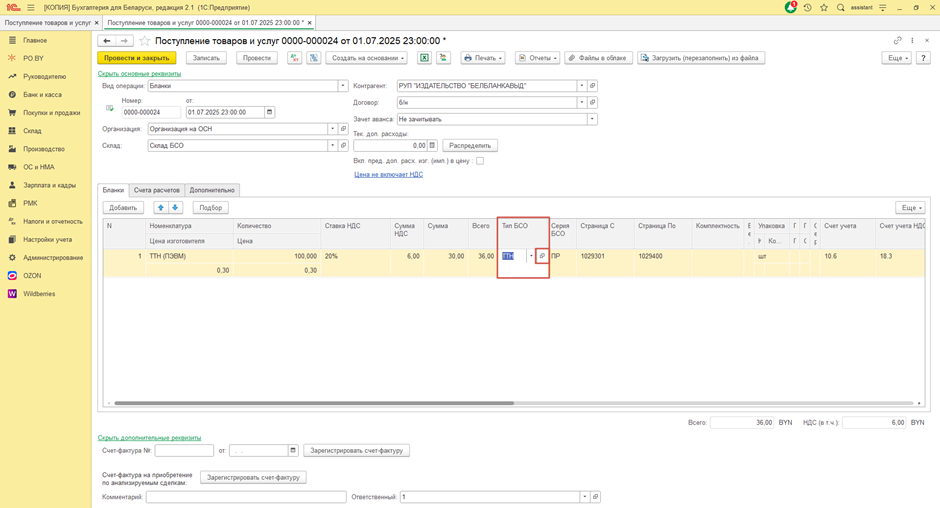Click Провести и закрыть button
Screen dimensions: 940x508
coord(137,58)
